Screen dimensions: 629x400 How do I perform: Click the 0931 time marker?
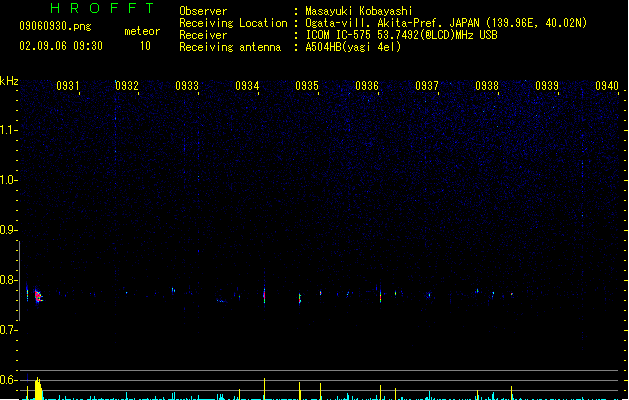click(67, 86)
